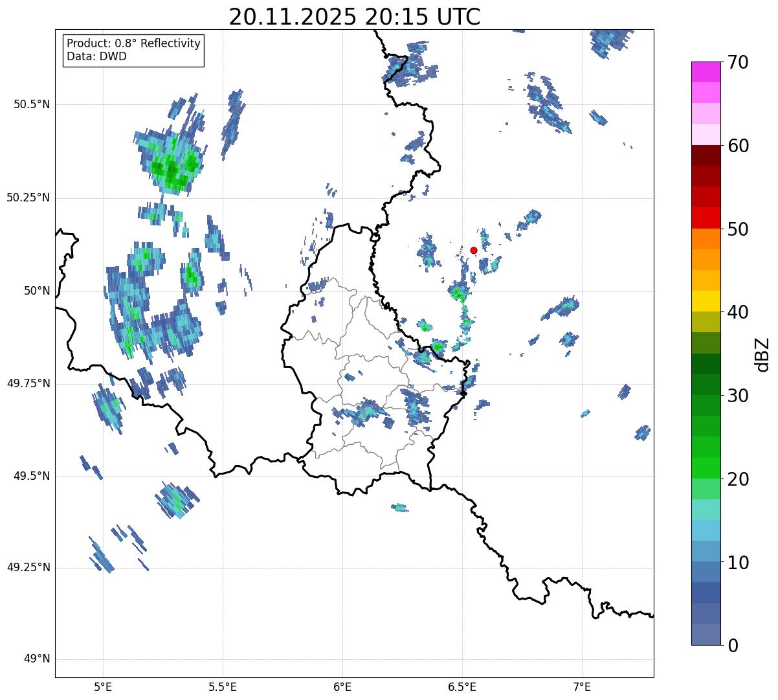778x700 pixels.
Task: Click the 49.25°N latitude tick label
Action: coord(28,567)
